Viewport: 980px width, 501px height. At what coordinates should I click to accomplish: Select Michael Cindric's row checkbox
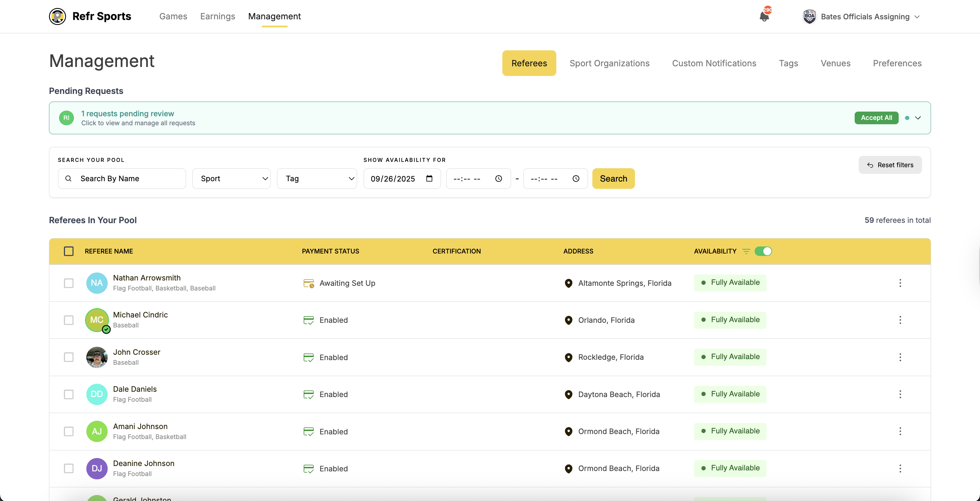click(68, 320)
